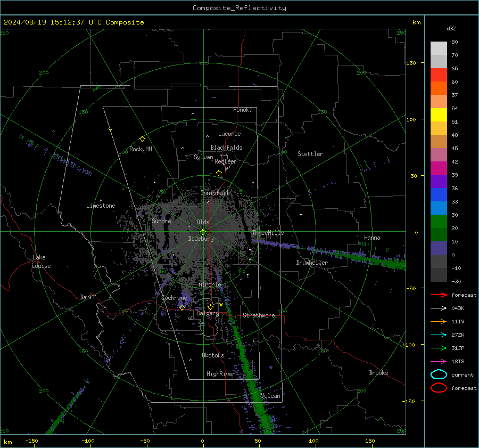Click the Airdrie city label
This screenshot has width=479, height=448.
(x=210, y=284)
